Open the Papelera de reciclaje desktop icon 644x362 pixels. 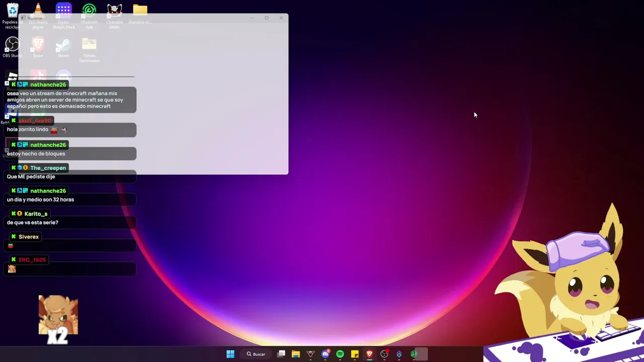pyautogui.click(x=12, y=15)
